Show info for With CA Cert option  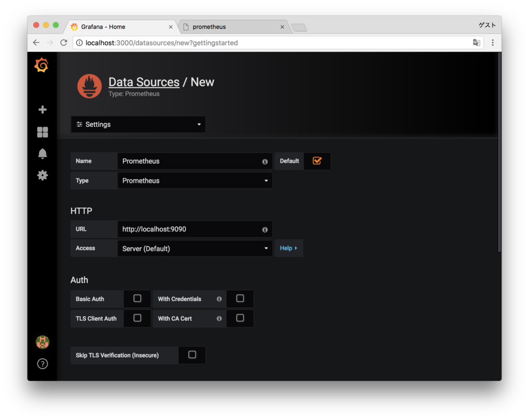219,319
